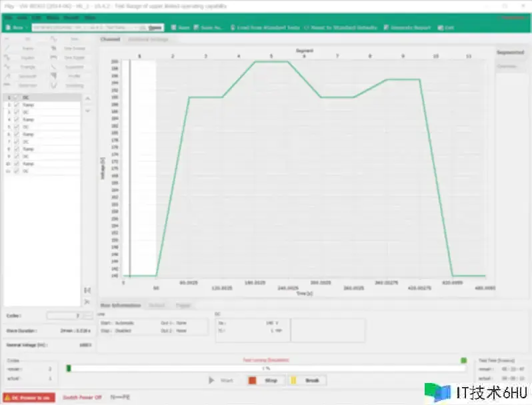Uncheck the segment 2 Ramp checkbox
Viewport: 532px width, 405px height.
pos(17,105)
